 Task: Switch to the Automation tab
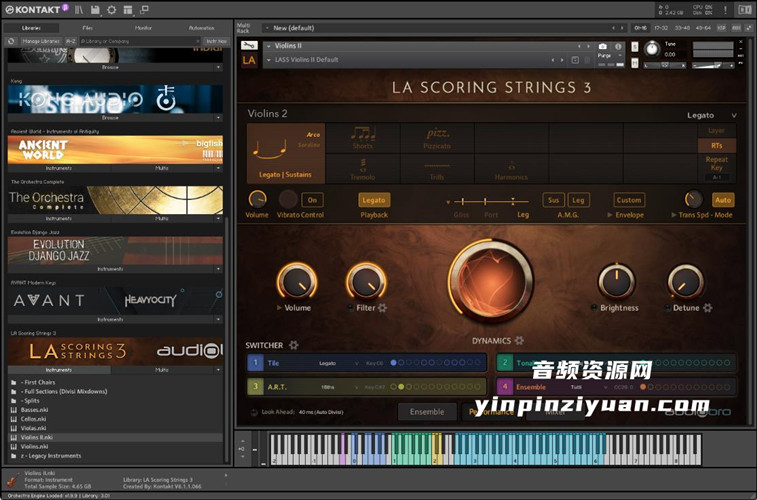(202, 28)
